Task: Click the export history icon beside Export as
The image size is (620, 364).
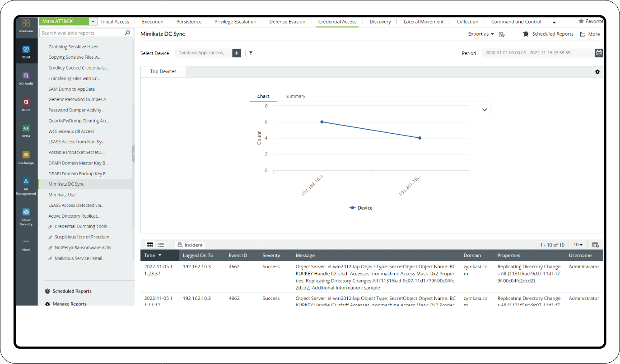Action: (502, 33)
